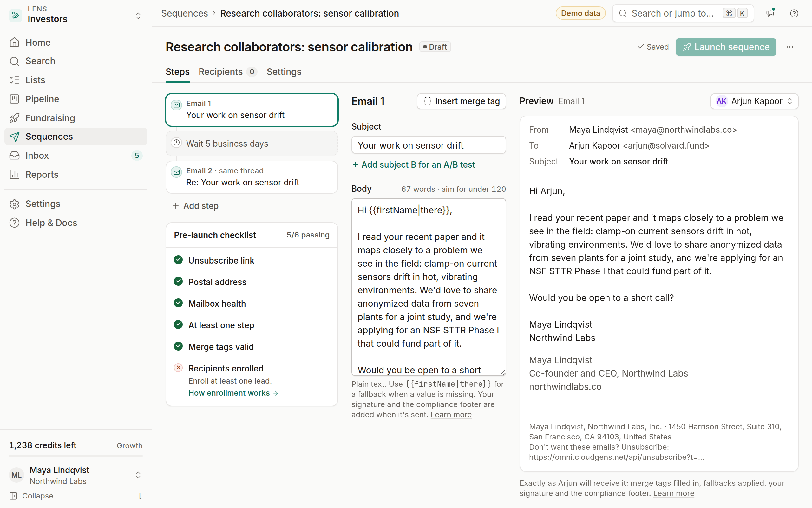The image size is (812, 508).
Task: Select the Wait 5 business days step
Action: (x=252, y=144)
